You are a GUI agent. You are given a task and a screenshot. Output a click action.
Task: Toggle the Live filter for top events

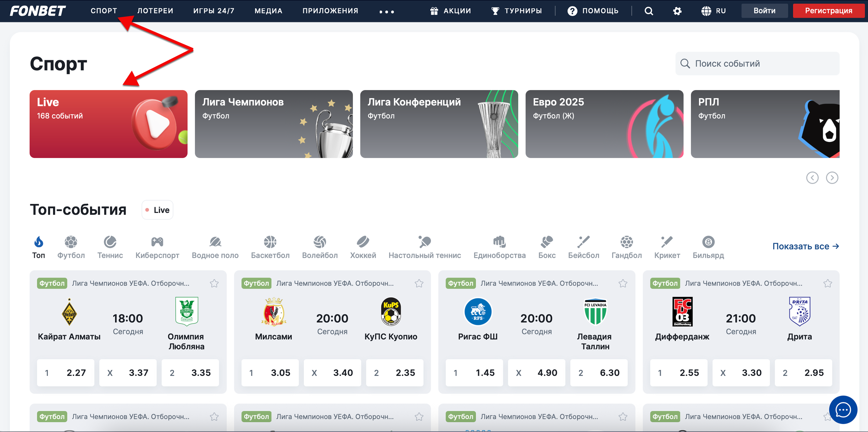(157, 210)
